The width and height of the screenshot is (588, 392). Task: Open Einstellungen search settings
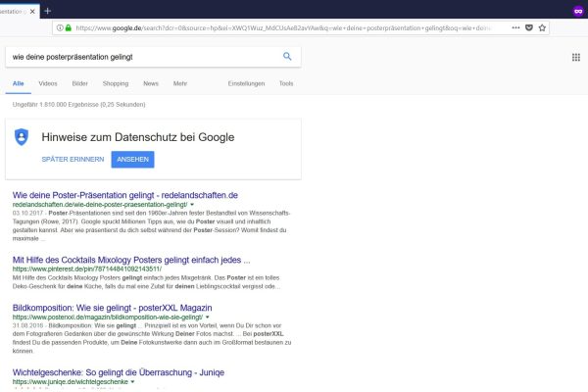(x=246, y=83)
